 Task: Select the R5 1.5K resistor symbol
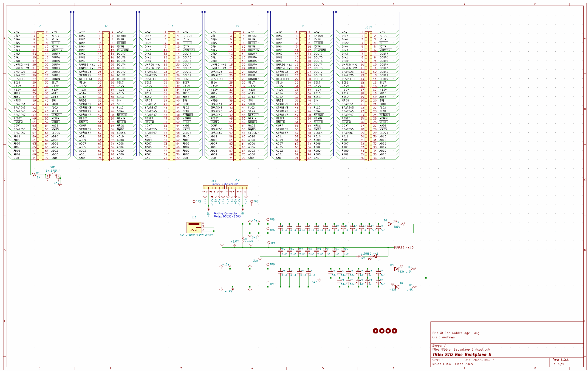[414, 287]
